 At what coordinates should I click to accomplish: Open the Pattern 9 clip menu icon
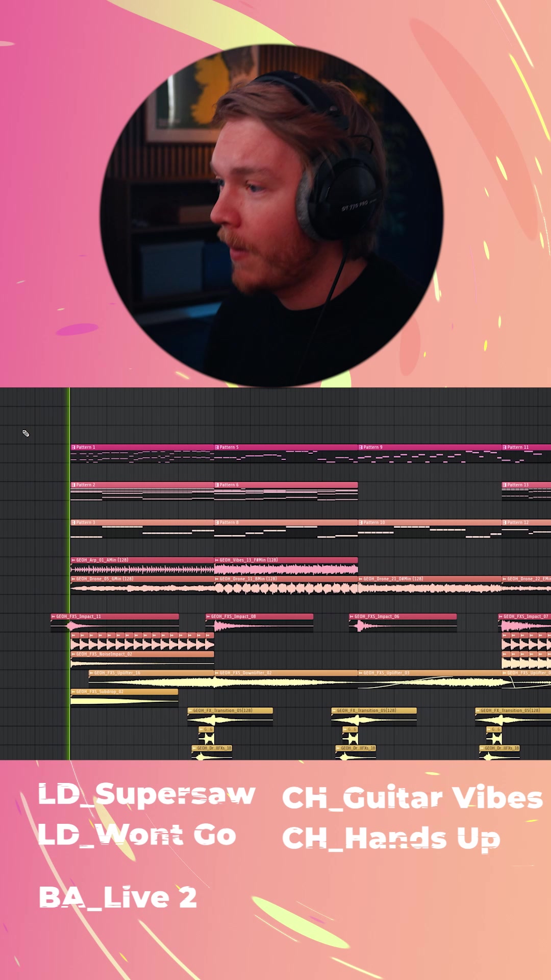361,447
